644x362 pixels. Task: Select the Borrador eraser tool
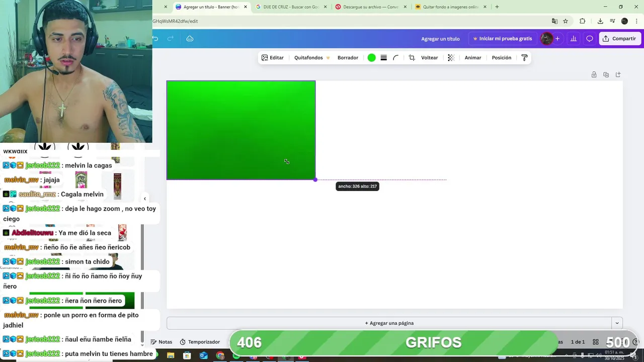[348, 58]
